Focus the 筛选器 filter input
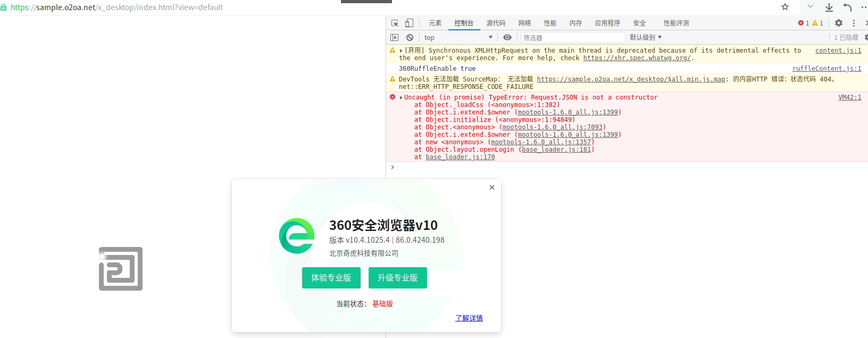The height and width of the screenshot is (338, 868). pyautogui.click(x=572, y=37)
